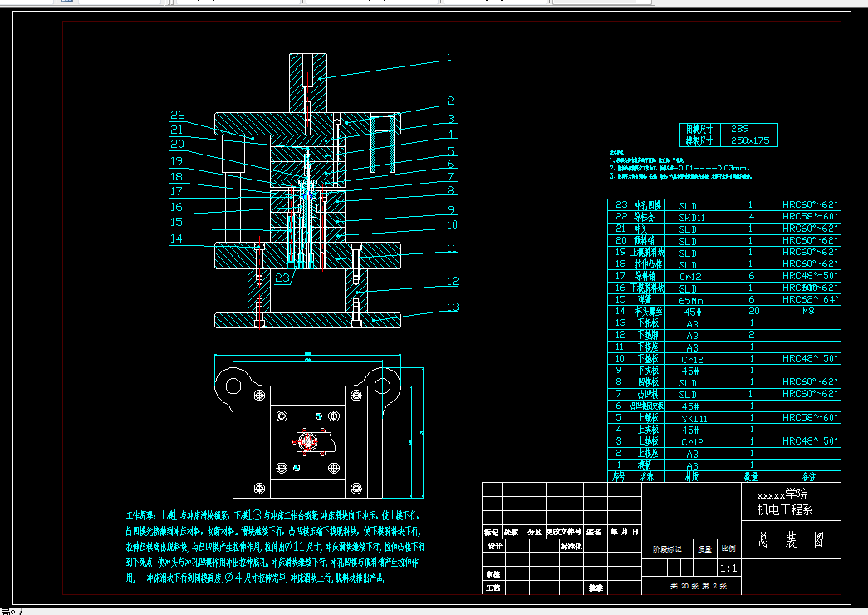
Task: Select quantity '4' in the row 22 cell
Action: (x=752, y=216)
